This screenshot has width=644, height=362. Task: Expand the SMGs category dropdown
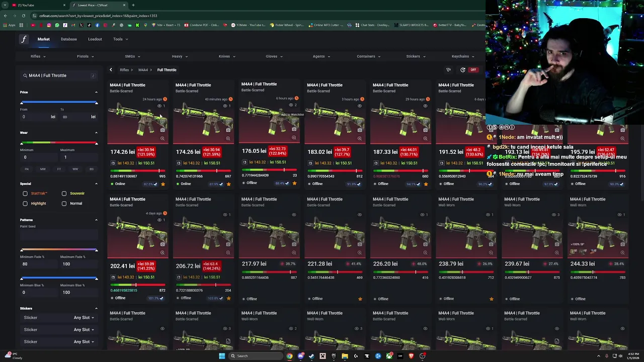point(132,56)
